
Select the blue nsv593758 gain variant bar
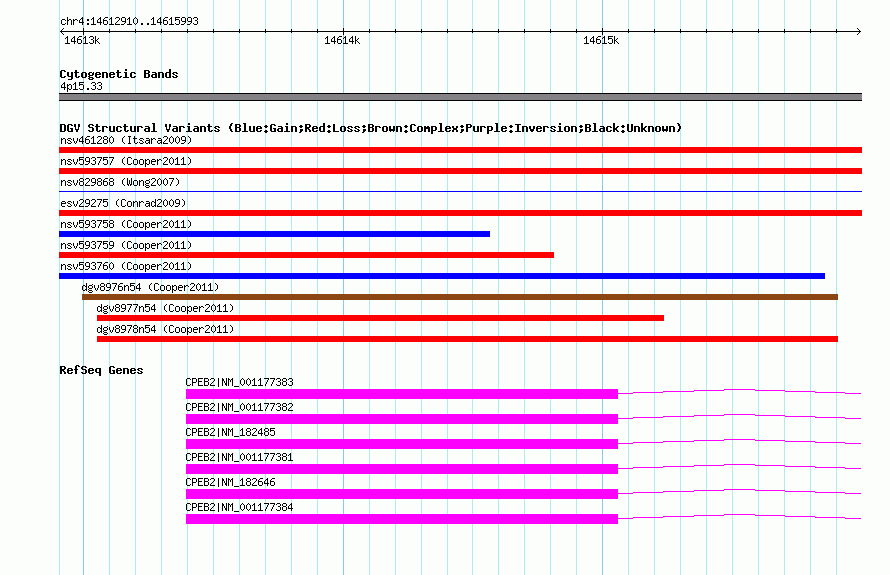coord(274,234)
